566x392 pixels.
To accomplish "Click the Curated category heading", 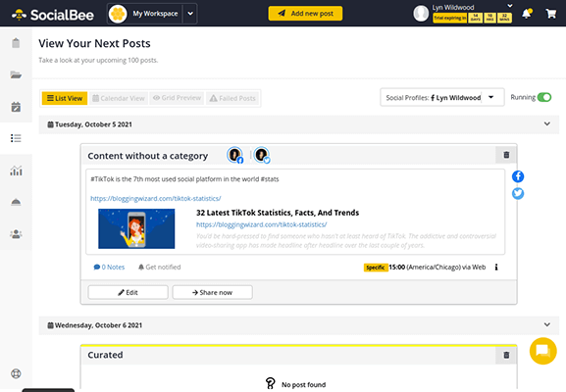I will tap(105, 355).
